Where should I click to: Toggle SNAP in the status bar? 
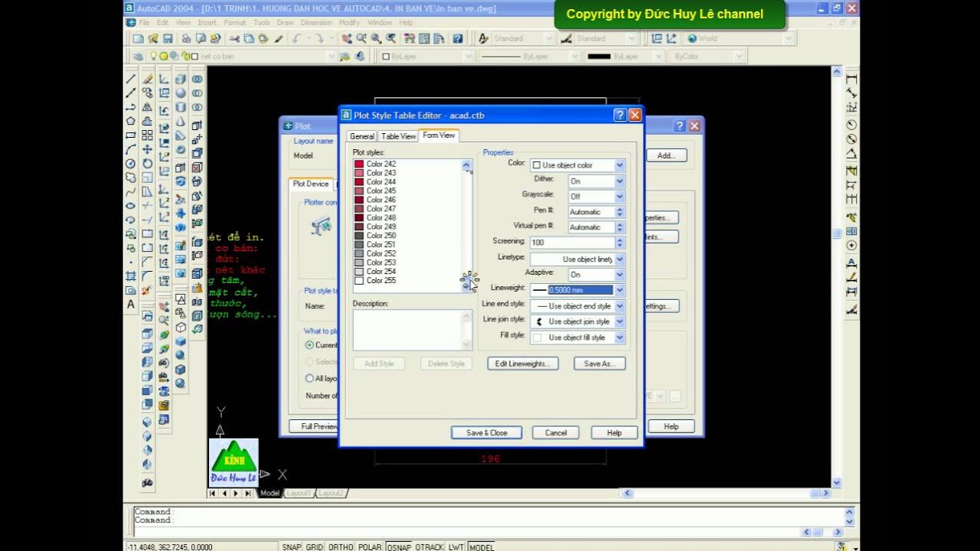292,546
